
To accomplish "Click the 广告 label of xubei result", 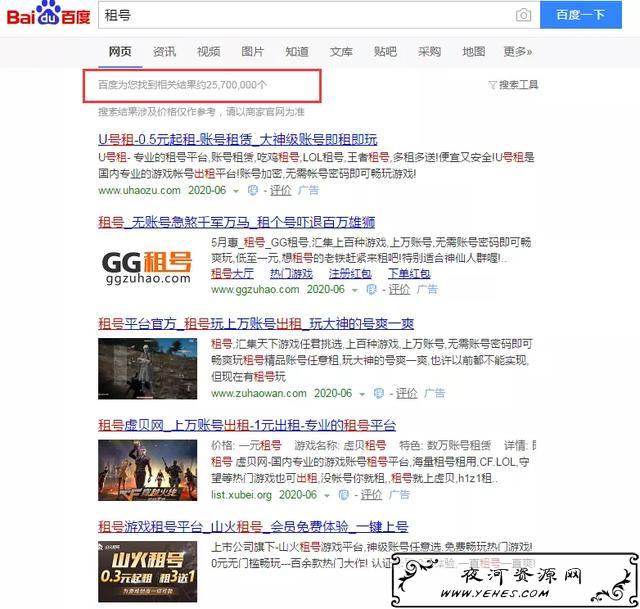I will click(399, 495).
